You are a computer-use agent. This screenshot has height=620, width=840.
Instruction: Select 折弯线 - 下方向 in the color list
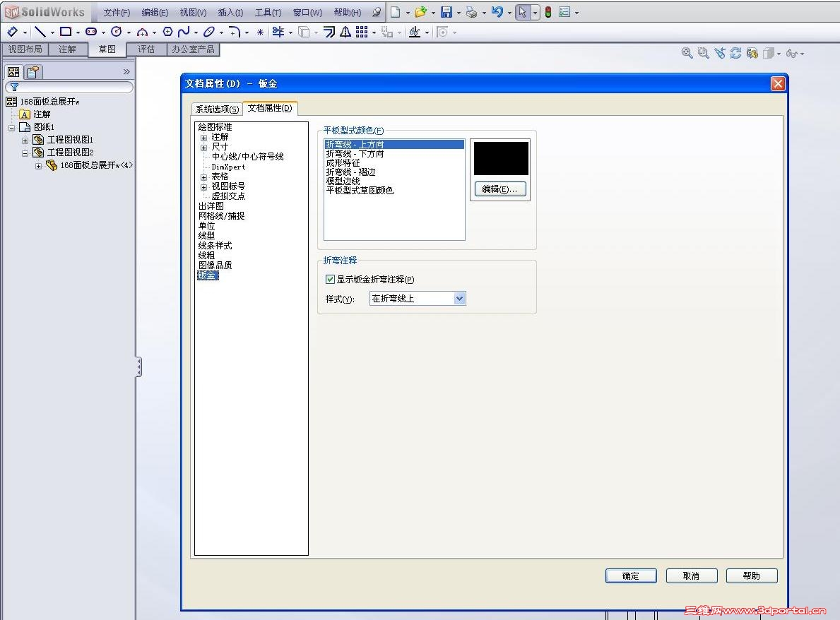(x=355, y=154)
